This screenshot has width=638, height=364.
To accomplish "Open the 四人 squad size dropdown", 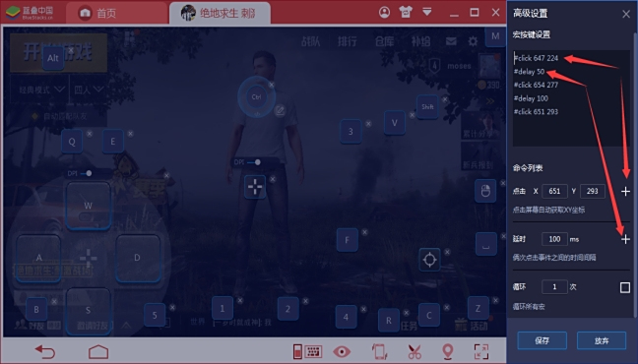I will (89, 90).
